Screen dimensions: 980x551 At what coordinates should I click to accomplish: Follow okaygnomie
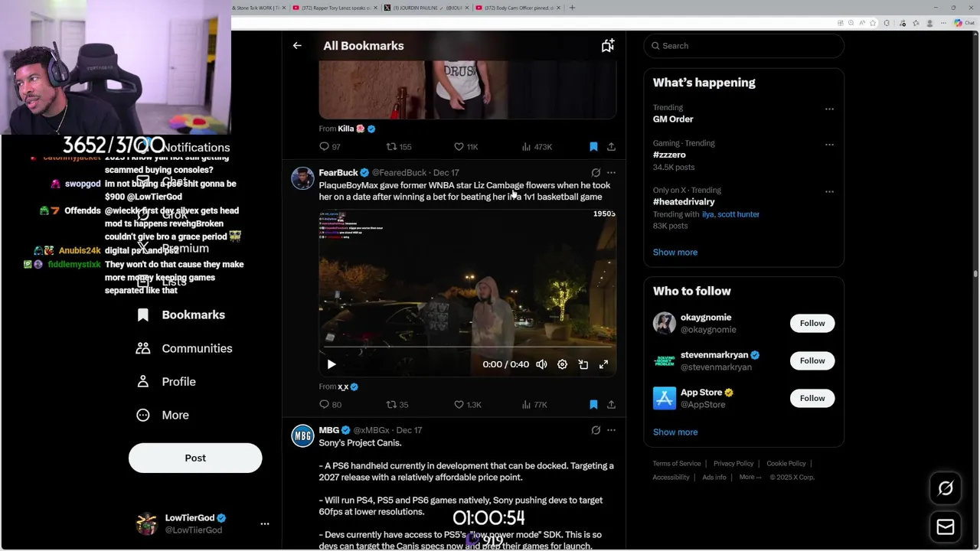click(812, 323)
